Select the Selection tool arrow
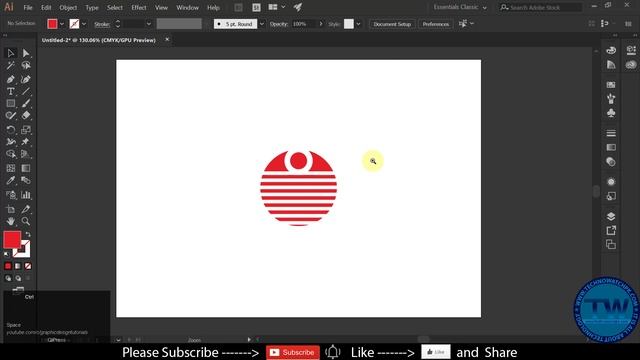Image resolution: width=640 pixels, height=360 pixels. [x=11, y=53]
